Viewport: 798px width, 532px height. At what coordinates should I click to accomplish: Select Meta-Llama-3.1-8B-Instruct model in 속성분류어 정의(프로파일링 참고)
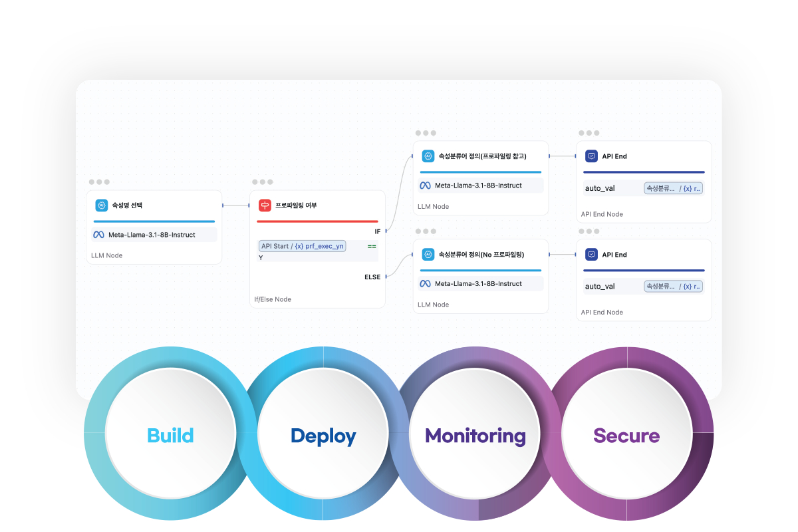click(x=478, y=186)
